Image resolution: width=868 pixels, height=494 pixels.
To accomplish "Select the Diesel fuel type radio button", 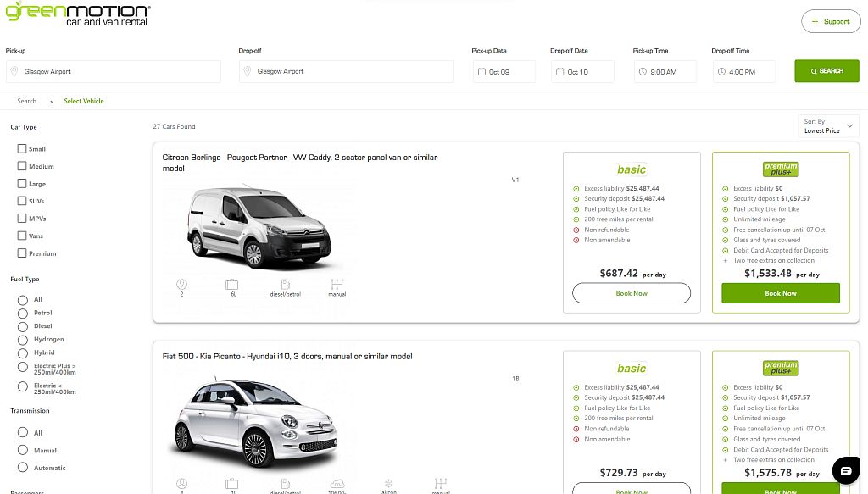I will point(23,325).
